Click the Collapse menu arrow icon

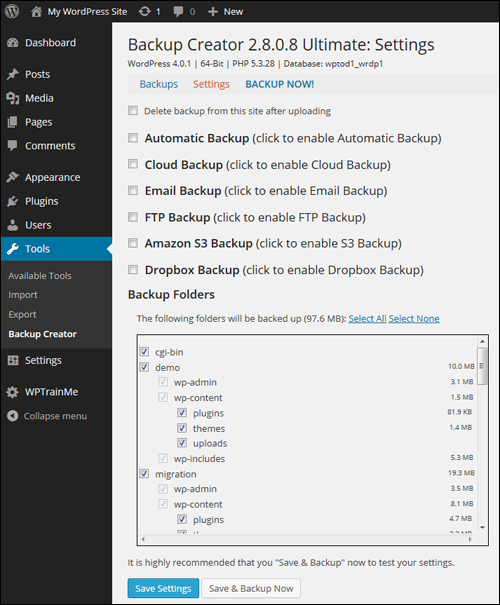point(13,416)
